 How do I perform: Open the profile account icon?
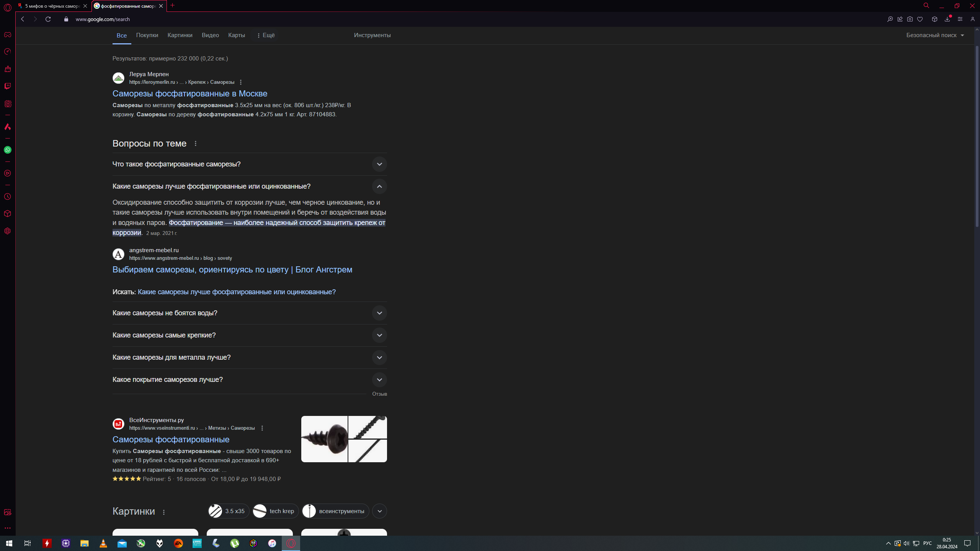[973, 19]
